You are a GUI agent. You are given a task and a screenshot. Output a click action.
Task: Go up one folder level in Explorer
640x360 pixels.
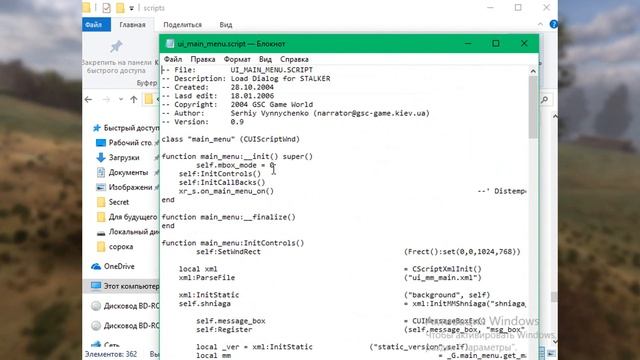coord(134,99)
